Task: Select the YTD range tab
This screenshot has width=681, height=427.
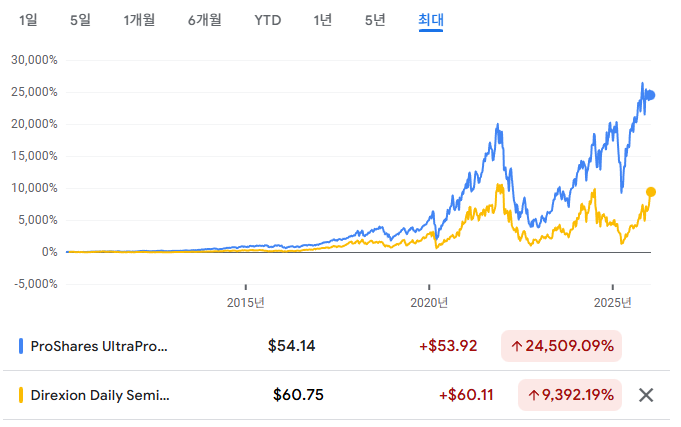Action: (268, 20)
